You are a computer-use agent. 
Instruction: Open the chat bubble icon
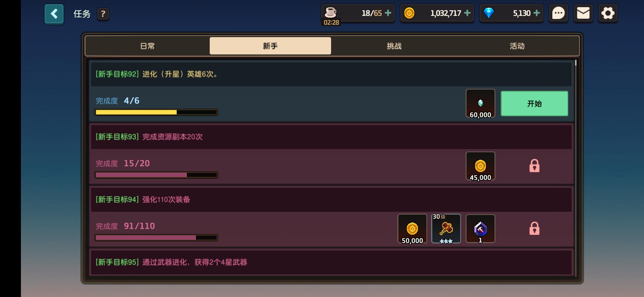pyautogui.click(x=558, y=13)
